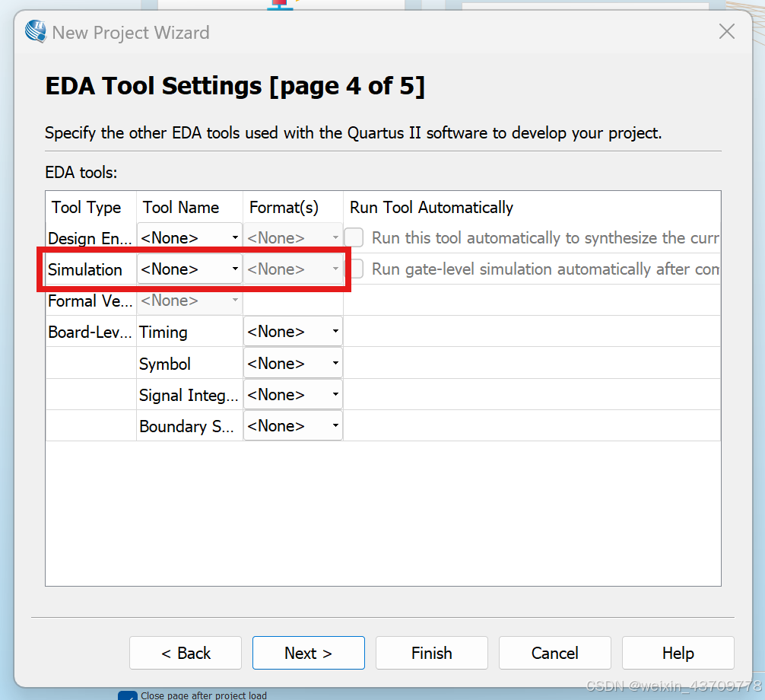Viewport: 765px width, 700px height.
Task: Click the Run Tool Automatically column header
Action: [532, 207]
